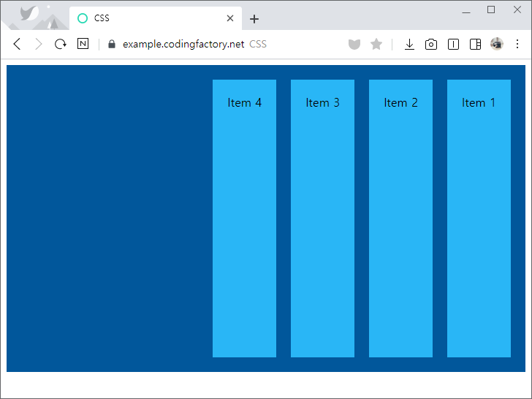Screen dimensions: 532x399
Task: Close the browser window
Action: [x=517, y=9]
